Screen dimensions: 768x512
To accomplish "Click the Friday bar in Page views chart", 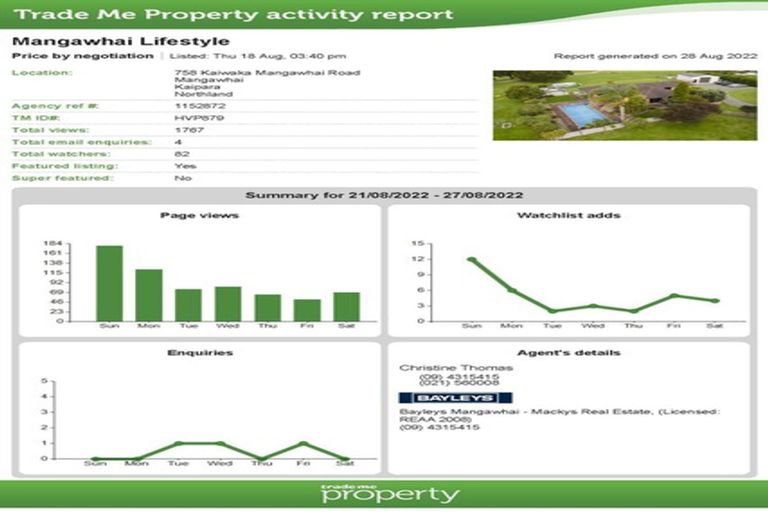I will point(307,310).
